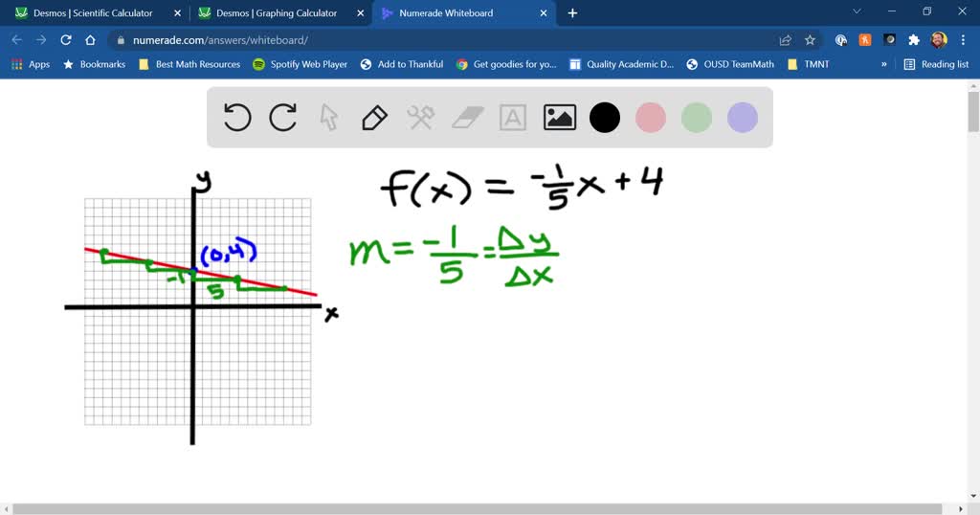Open the tab search dropdown
The image size is (980, 515).
(857, 11)
